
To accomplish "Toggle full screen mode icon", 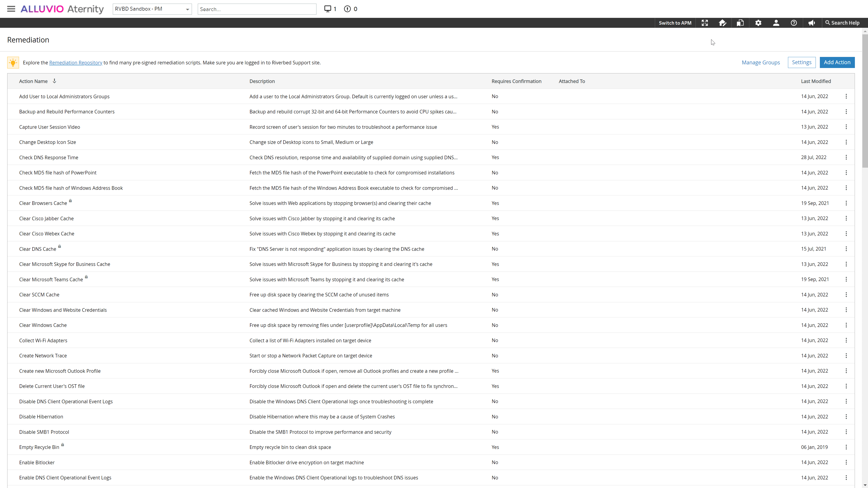I will click(x=705, y=23).
